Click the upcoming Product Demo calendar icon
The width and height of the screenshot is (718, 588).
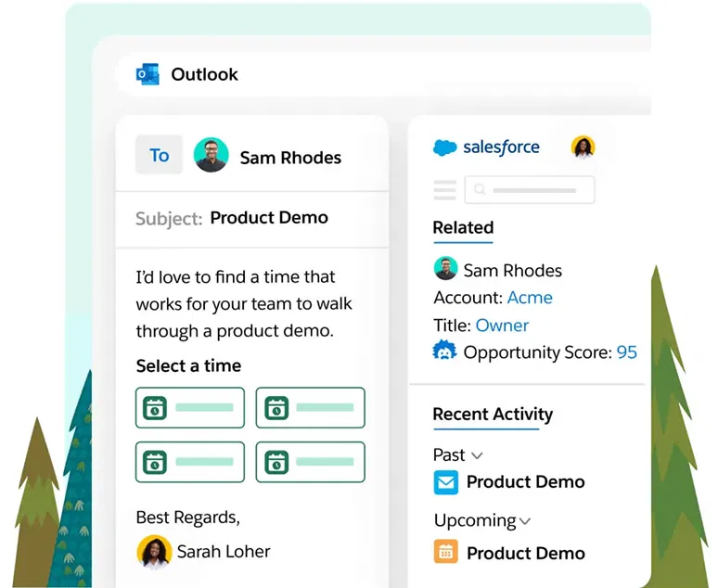click(x=445, y=551)
